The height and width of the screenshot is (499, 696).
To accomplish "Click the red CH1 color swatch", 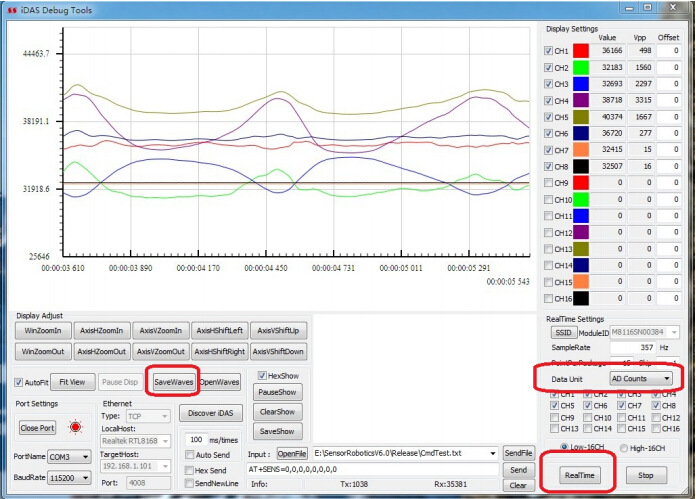I will (x=583, y=51).
